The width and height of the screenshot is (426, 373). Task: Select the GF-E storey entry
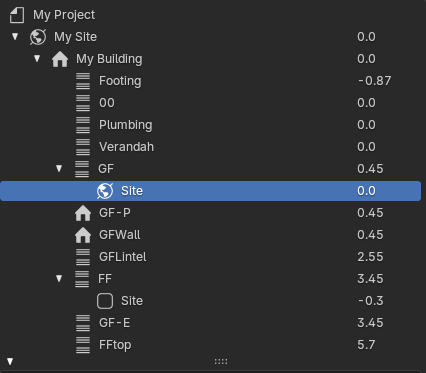click(211, 323)
